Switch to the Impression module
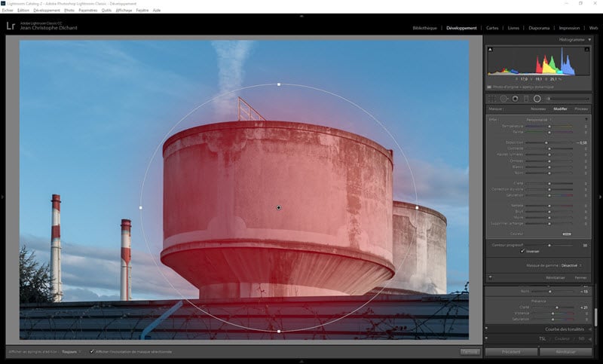This screenshot has height=364, width=603. click(x=569, y=28)
